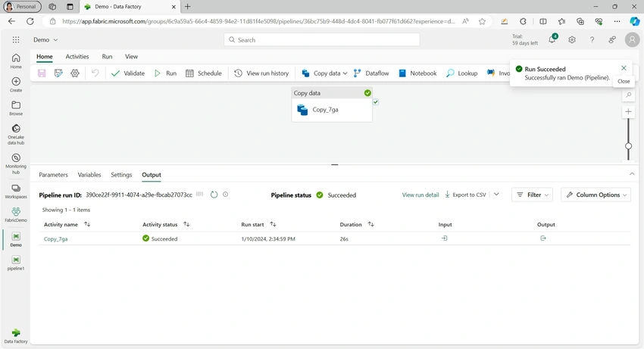Add a Notebook activity
The height and width of the screenshot is (349, 644).
[417, 73]
